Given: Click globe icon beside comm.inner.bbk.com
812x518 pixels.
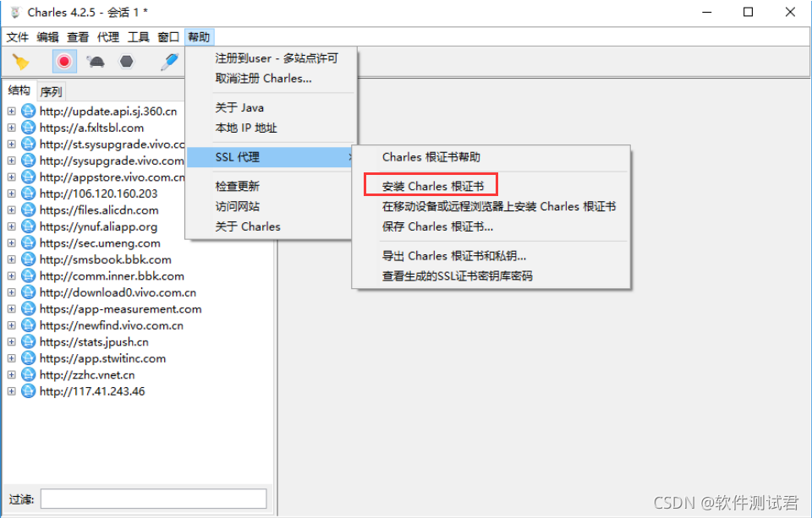Looking at the screenshot, I should [29, 275].
